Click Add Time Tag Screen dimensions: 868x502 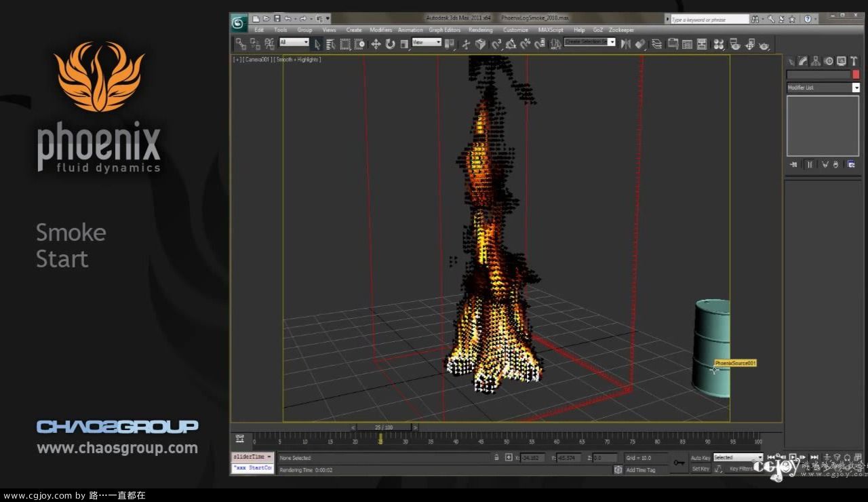[x=640, y=469]
